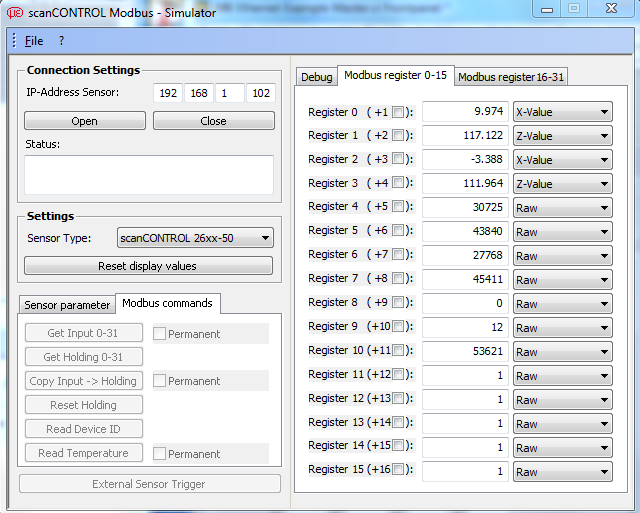Image resolution: width=640 pixels, height=513 pixels.
Task: Click the Get Holding 0-31 button
Action: [x=84, y=357]
